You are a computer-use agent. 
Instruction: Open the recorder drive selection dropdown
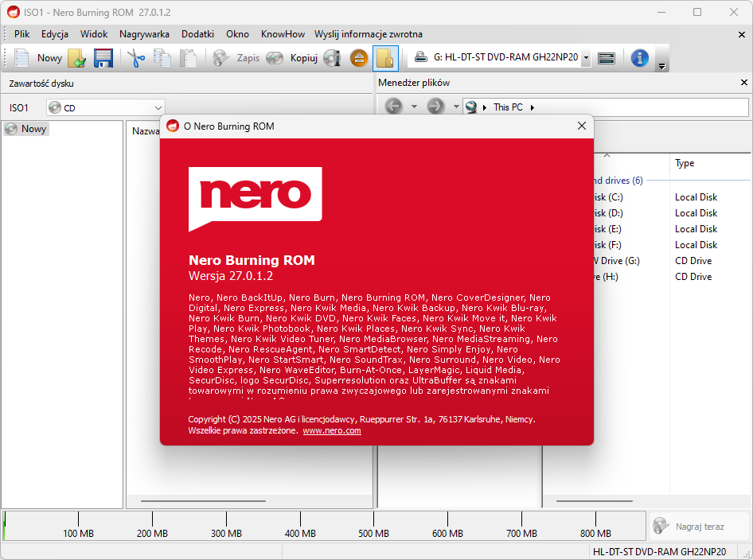586,57
